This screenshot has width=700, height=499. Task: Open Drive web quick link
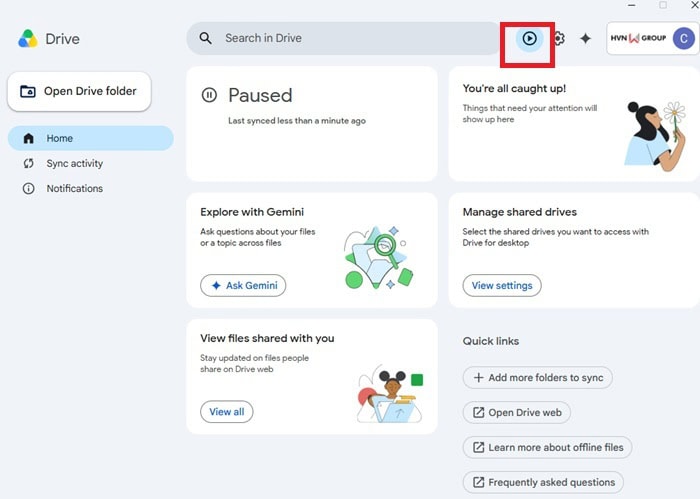[x=517, y=412]
